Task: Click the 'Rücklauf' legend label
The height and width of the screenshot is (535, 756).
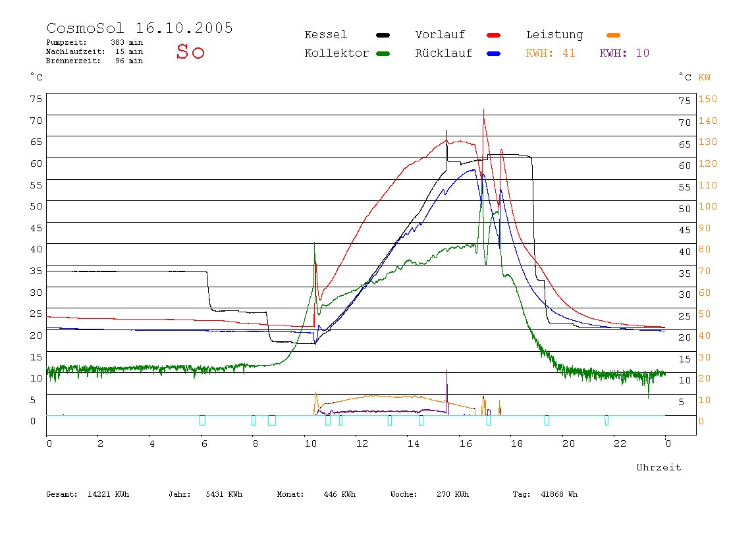Action: (444, 53)
